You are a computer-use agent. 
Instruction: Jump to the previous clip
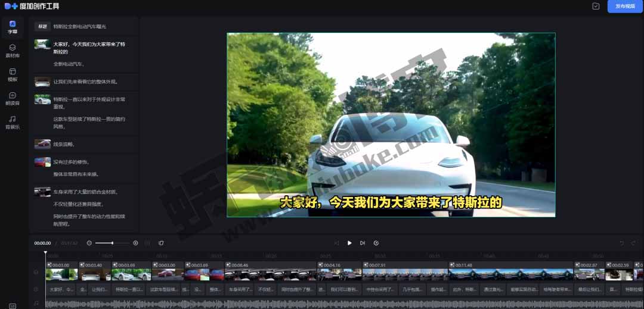click(336, 243)
